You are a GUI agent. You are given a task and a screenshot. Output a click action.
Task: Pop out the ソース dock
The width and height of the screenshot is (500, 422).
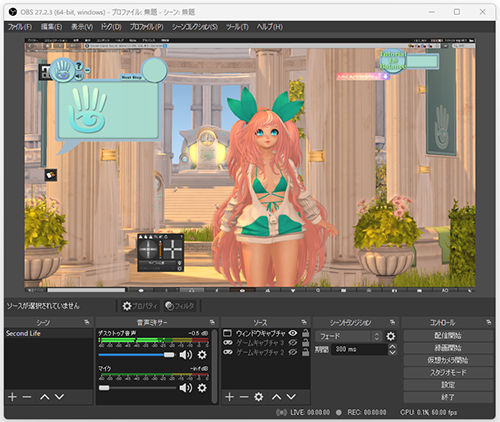point(304,322)
